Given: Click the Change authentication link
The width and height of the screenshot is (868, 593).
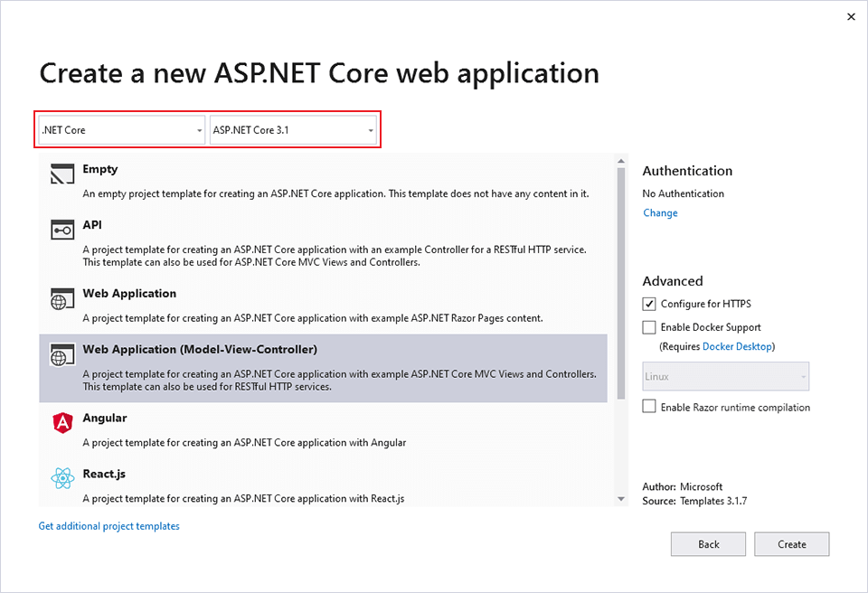Looking at the screenshot, I should tap(659, 212).
